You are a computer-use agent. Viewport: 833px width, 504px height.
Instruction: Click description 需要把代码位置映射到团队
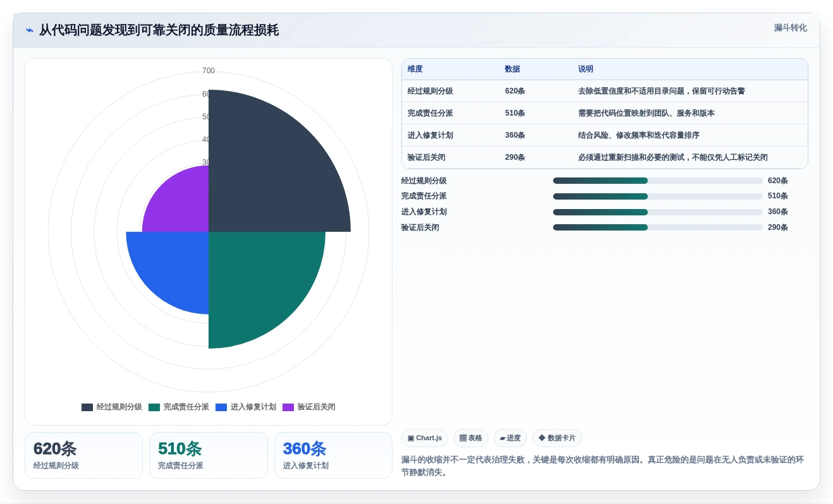coord(647,113)
